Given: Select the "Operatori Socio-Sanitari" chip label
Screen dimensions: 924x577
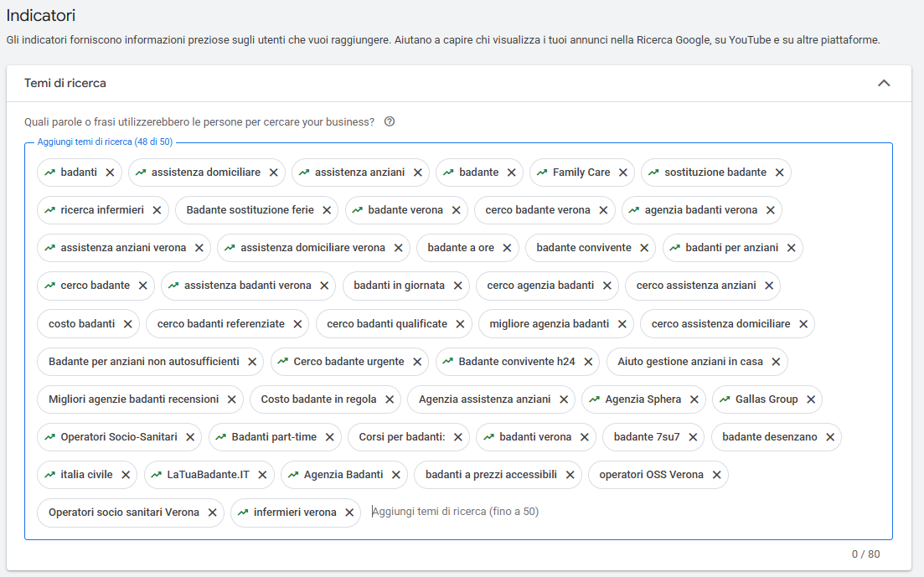Looking at the screenshot, I should (x=119, y=437).
